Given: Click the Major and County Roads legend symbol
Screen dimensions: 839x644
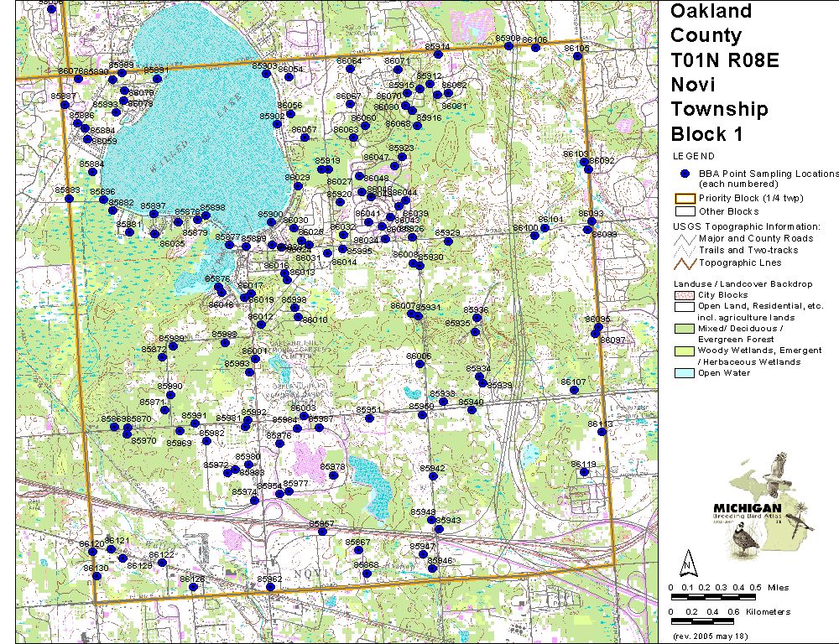Looking at the screenshot, I should point(684,239).
